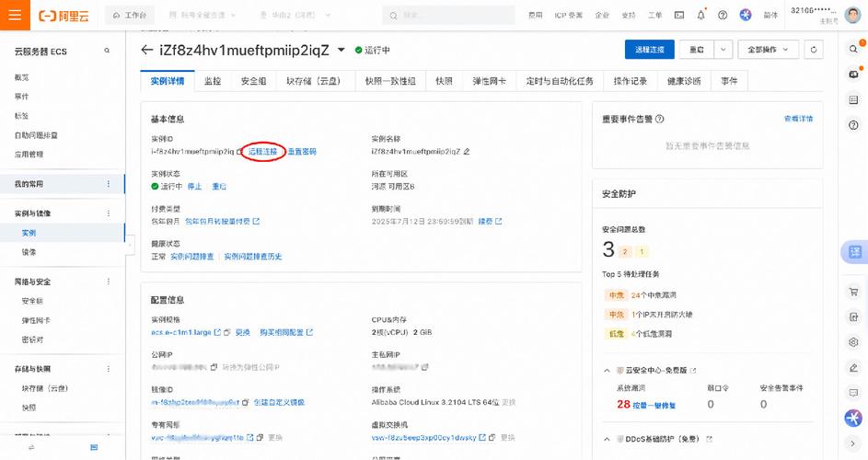This screenshot has height=460, width=868.
Task: Open the shopping cart in right sidebar
Action: (x=853, y=292)
